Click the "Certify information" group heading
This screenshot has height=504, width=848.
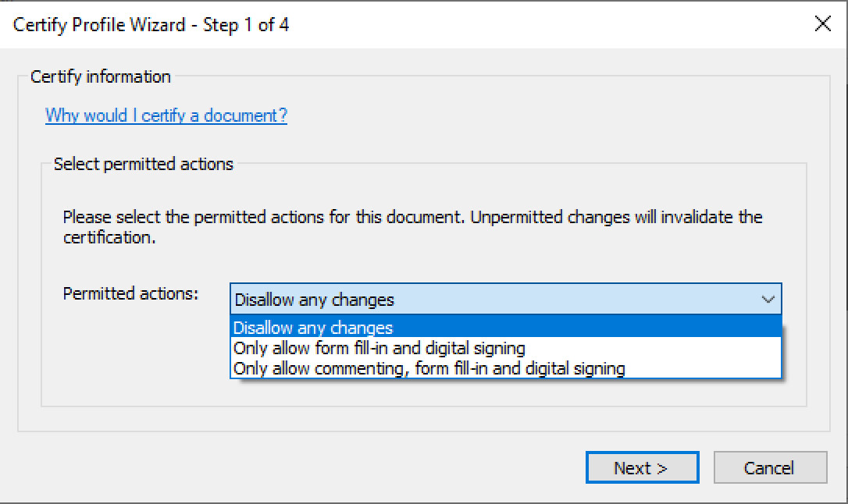point(100,76)
